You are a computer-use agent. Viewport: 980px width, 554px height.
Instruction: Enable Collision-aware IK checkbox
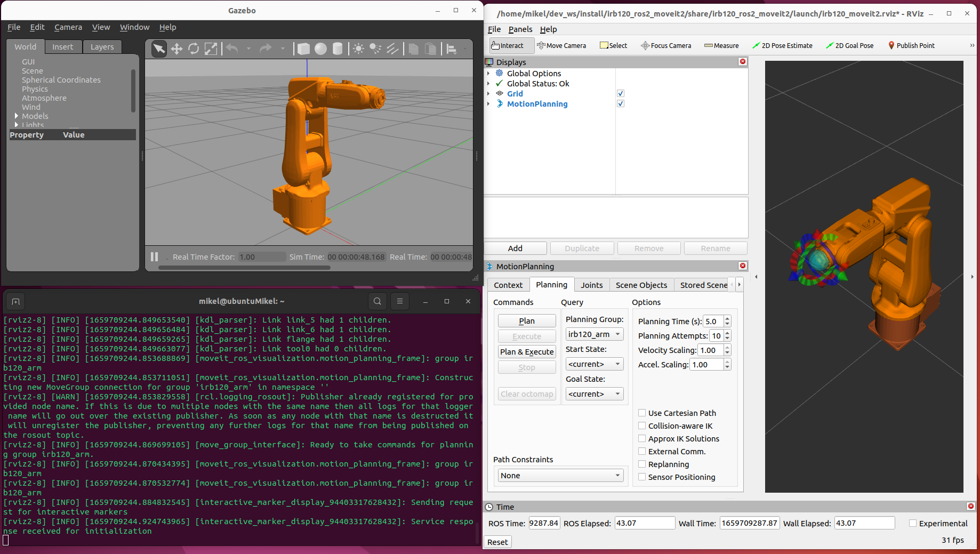642,425
